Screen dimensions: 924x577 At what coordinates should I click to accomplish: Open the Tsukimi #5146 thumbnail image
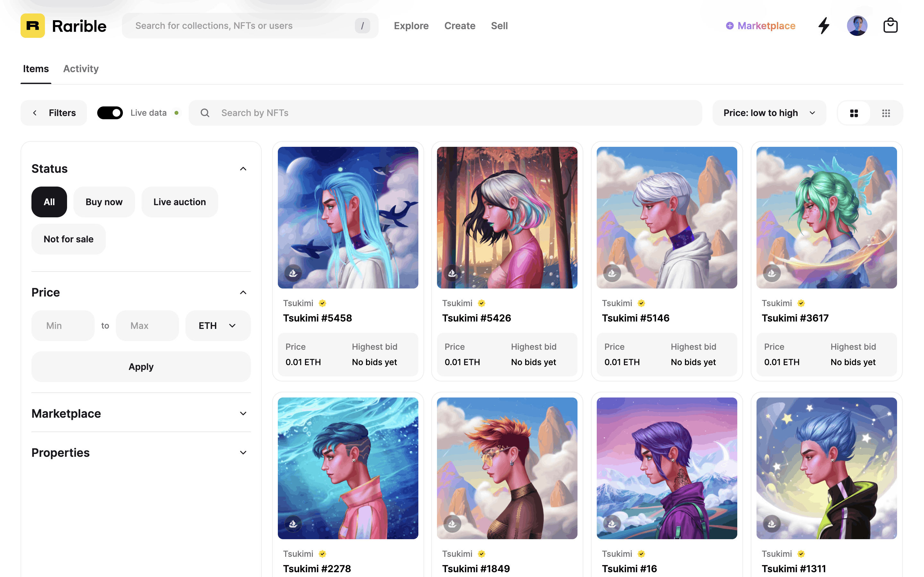[x=667, y=217]
